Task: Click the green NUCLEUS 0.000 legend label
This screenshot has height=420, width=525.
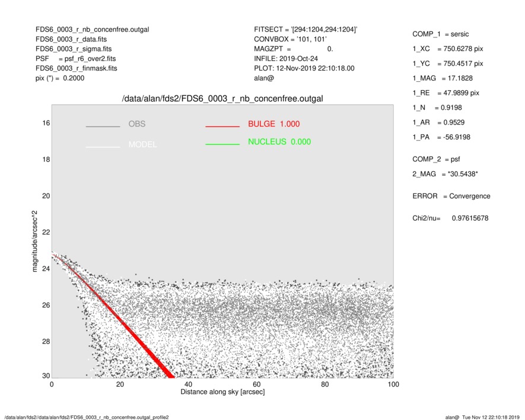Action: 279,142
